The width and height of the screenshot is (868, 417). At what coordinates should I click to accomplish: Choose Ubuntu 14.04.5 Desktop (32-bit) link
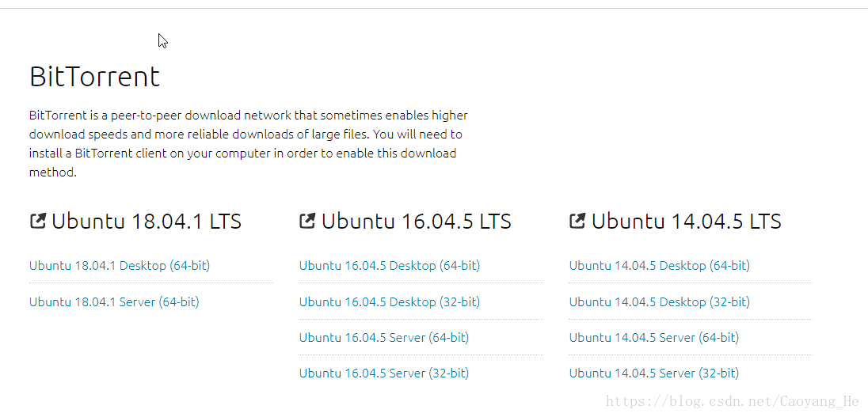(659, 302)
